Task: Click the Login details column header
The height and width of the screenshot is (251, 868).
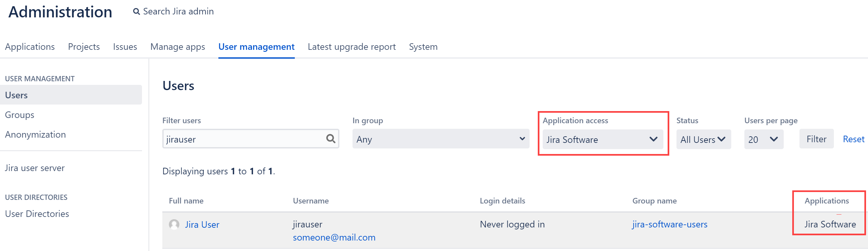Action: (502, 201)
